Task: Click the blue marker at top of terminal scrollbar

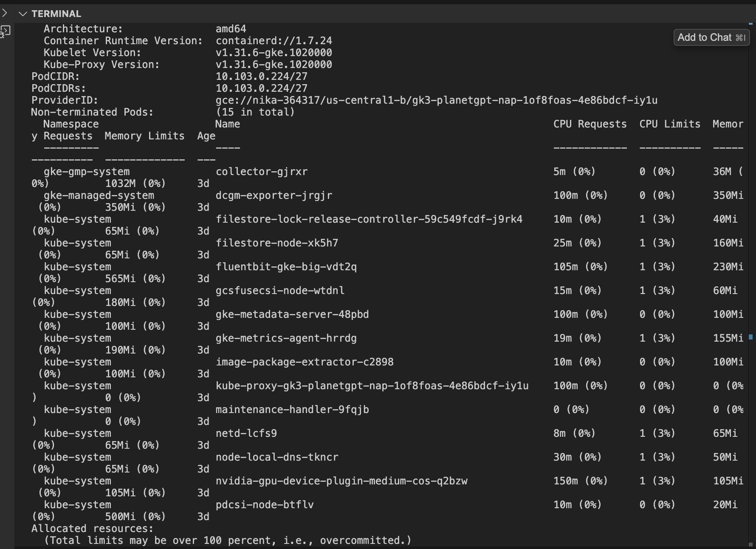Action: pos(750,24)
